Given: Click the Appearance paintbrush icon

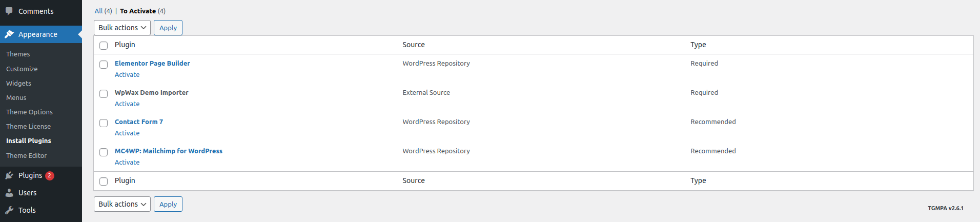Looking at the screenshot, I should click(x=9, y=34).
